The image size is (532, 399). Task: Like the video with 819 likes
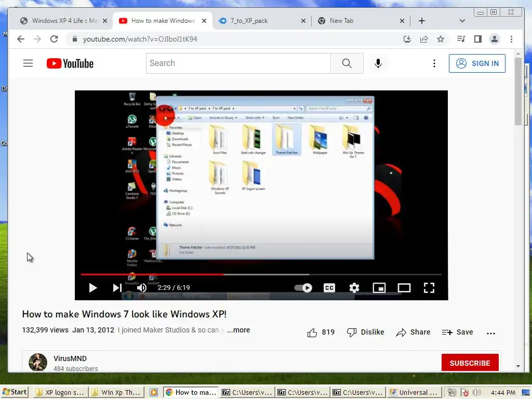coord(321,332)
